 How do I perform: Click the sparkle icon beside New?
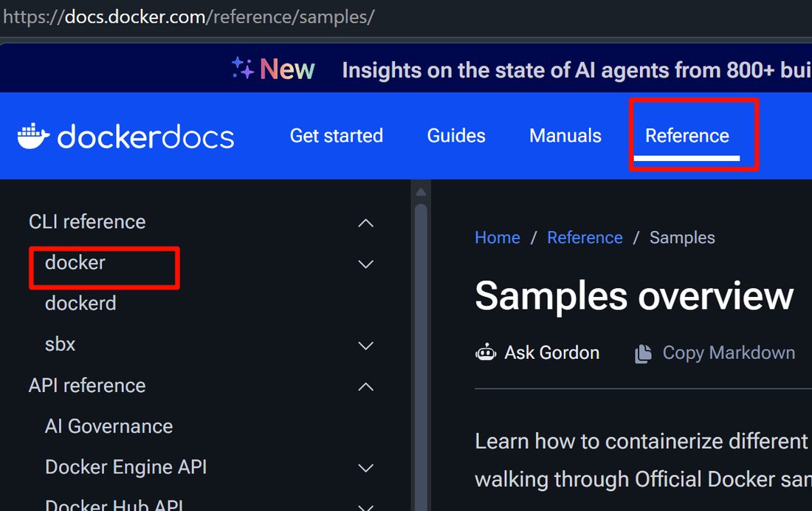242,68
